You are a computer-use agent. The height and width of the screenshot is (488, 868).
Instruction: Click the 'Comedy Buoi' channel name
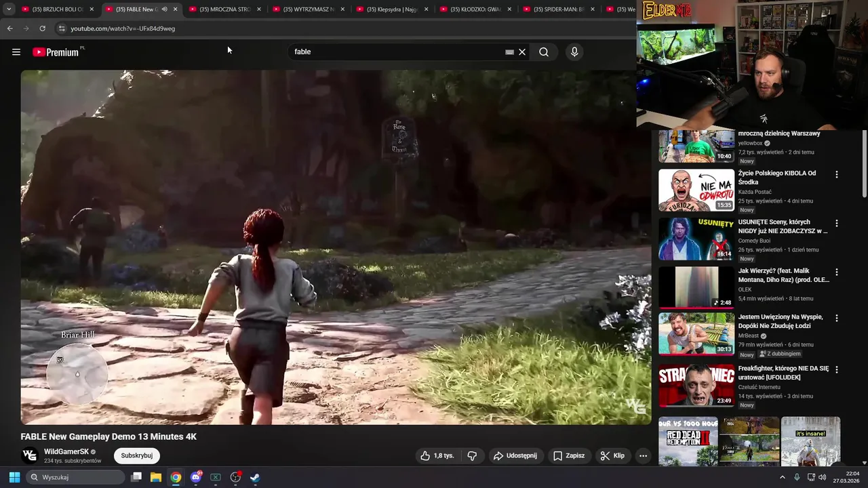tap(754, 241)
